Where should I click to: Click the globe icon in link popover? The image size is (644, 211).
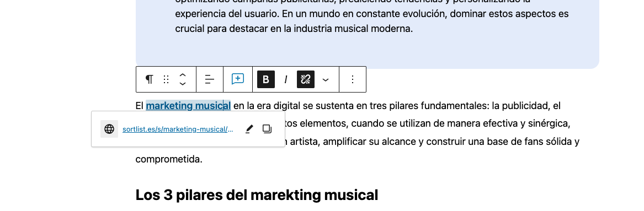pyautogui.click(x=109, y=129)
